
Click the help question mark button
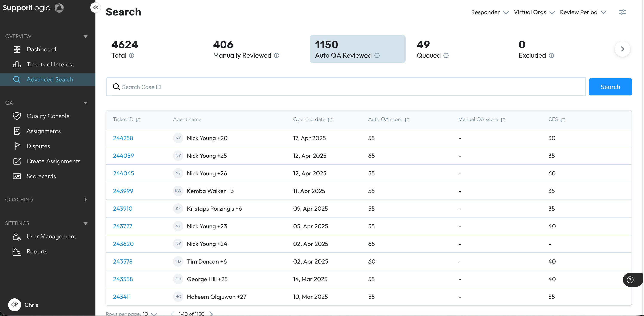(630, 280)
